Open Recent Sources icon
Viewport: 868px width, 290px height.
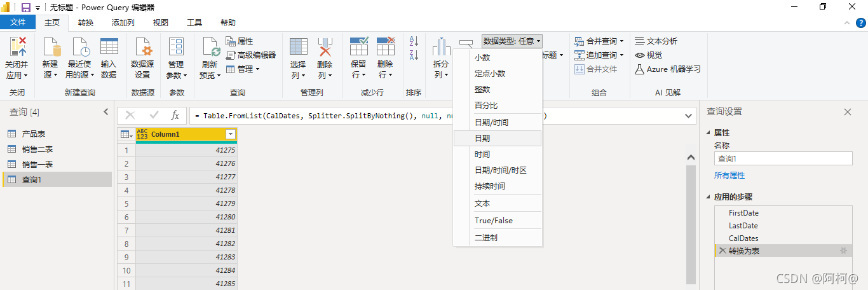coord(80,47)
